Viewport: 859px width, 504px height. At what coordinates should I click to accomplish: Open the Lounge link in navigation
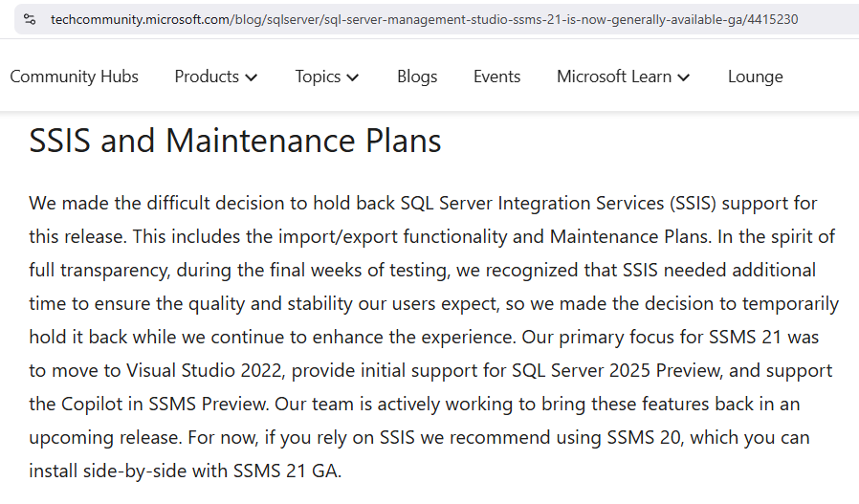755,77
